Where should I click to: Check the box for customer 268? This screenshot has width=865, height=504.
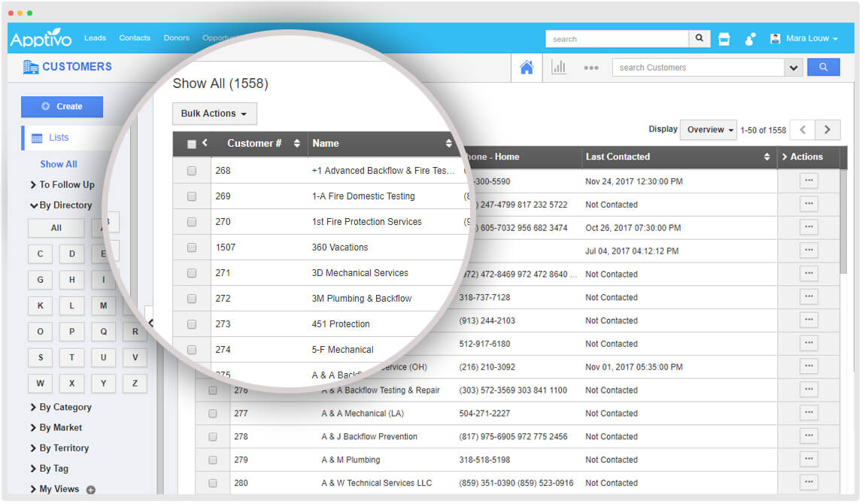pyautogui.click(x=192, y=171)
